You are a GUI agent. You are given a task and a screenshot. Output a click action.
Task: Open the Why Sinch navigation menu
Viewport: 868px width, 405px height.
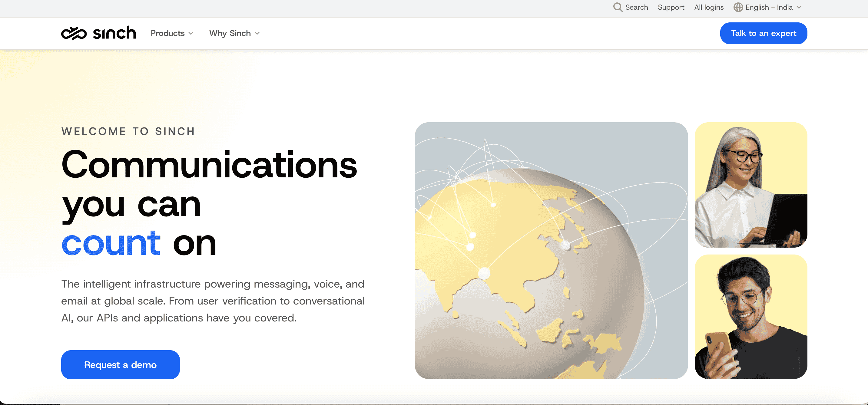coord(234,33)
